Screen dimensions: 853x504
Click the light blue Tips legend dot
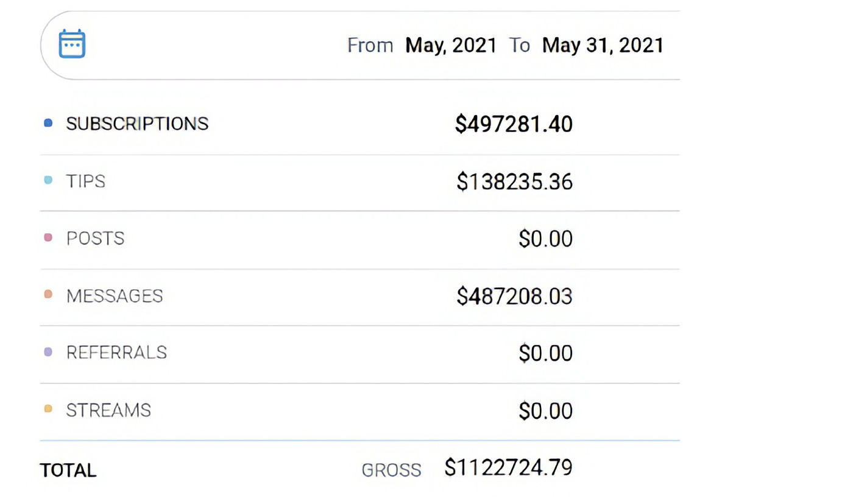click(48, 180)
